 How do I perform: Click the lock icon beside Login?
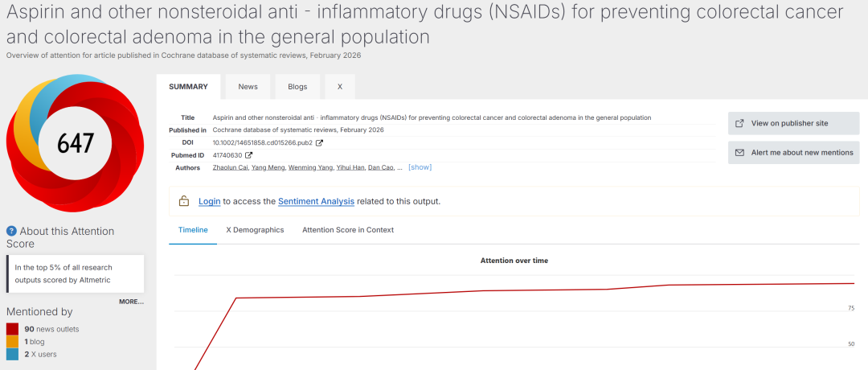click(184, 201)
